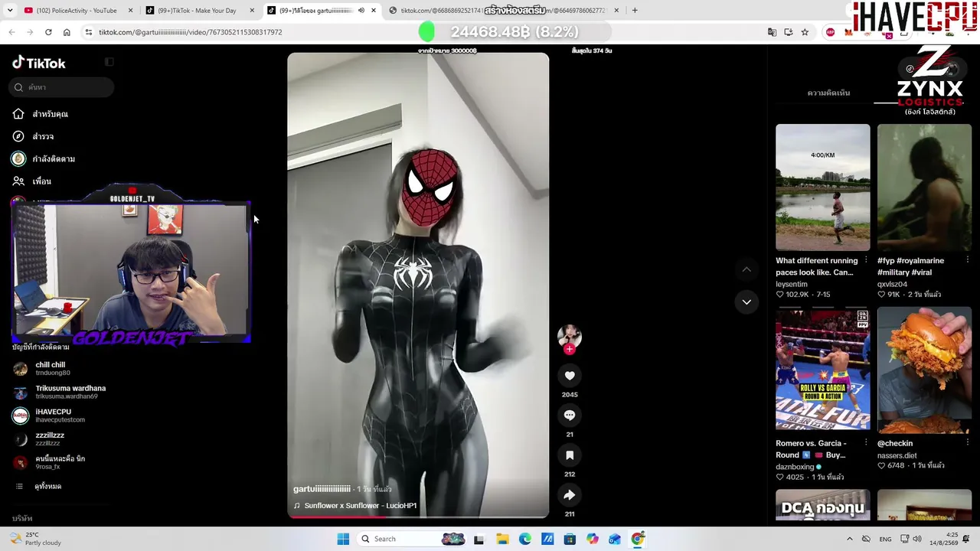Image resolution: width=980 pixels, height=551 pixels.
Task: Open Google Chrome in the taskbar
Action: (638, 539)
